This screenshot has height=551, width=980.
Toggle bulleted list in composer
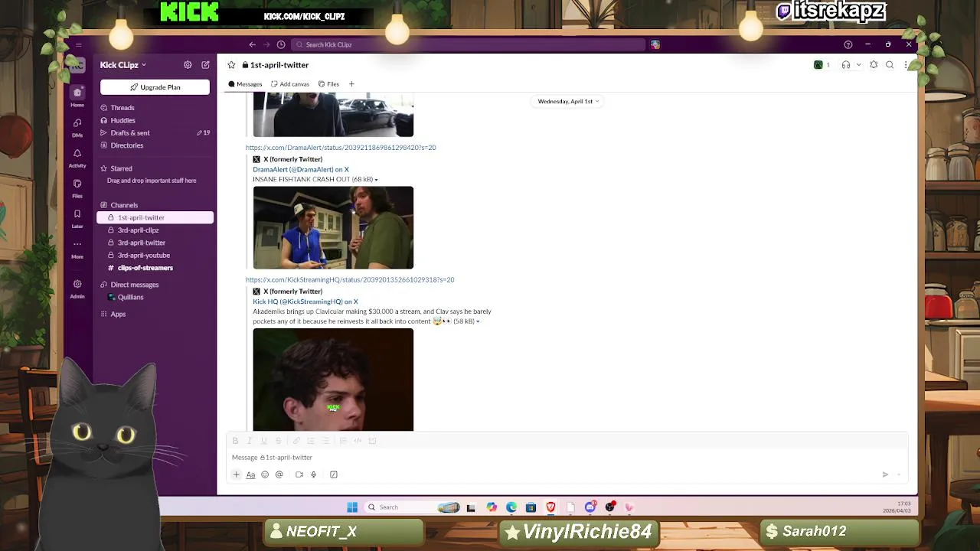(325, 441)
